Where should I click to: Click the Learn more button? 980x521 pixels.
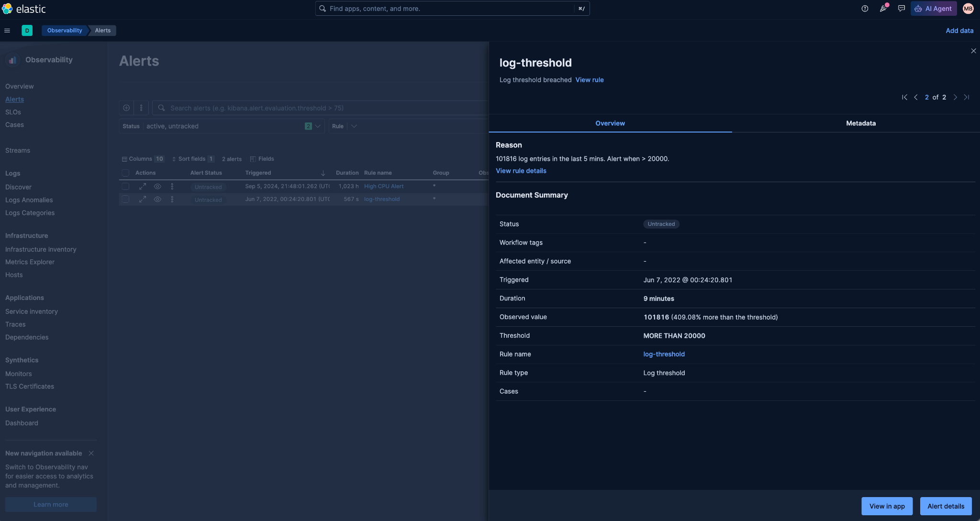click(x=51, y=504)
